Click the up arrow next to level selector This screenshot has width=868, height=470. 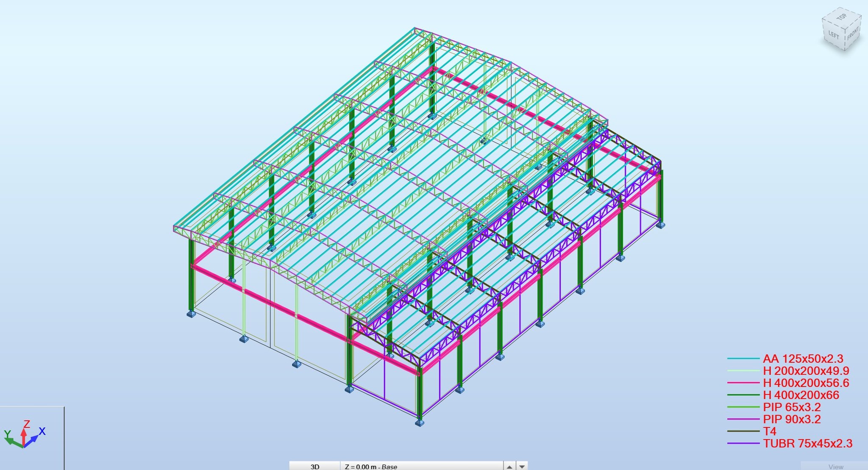[x=510, y=466]
